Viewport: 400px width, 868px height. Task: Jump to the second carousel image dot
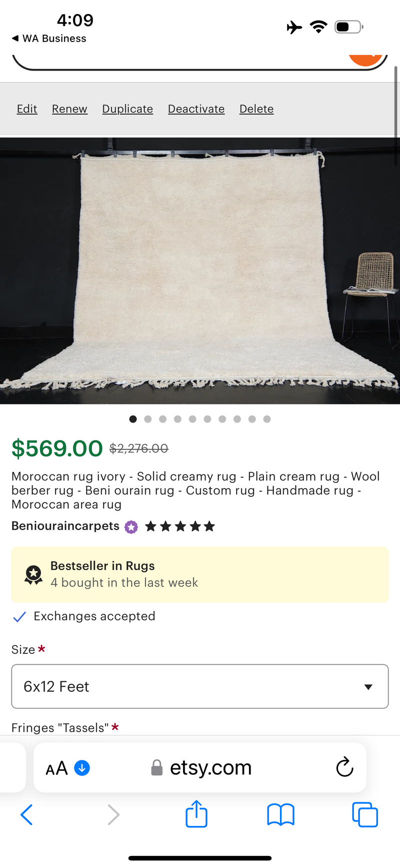[148, 419]
